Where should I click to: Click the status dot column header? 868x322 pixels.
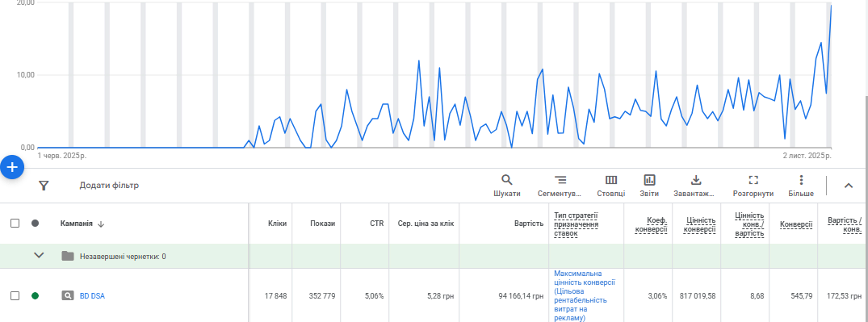pyautogui.click(x=35, y=224)
